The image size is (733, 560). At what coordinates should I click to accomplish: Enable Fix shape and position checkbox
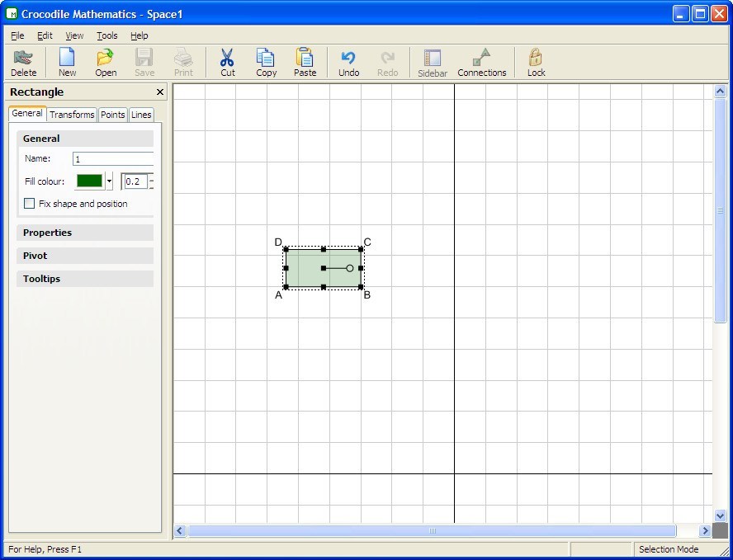[x=30, y=204]
